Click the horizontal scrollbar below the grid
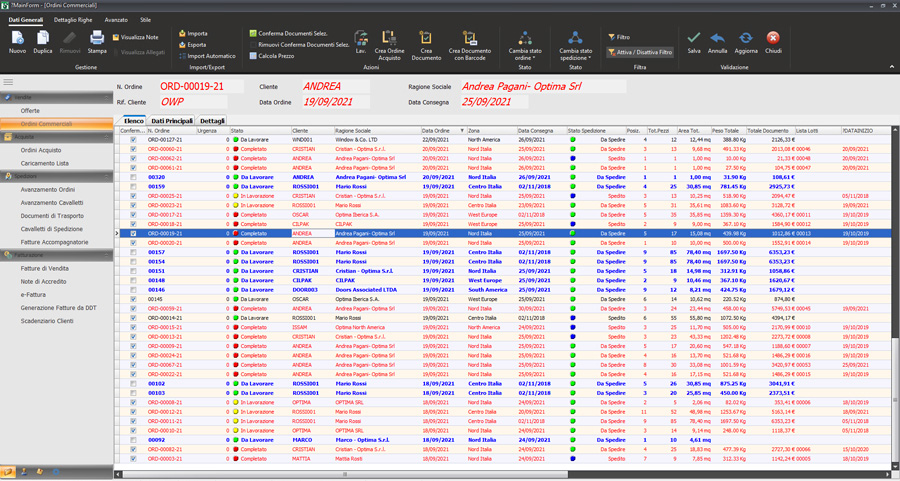Viewport: 900px width, 481px height. point(344,474)
